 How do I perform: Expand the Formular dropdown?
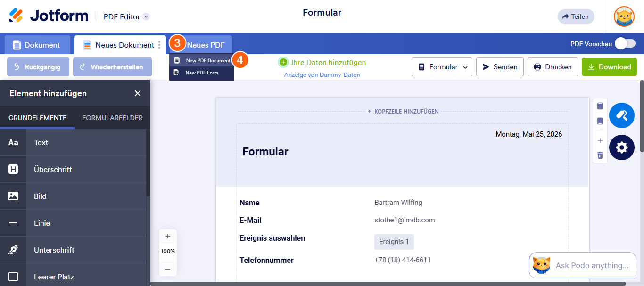coord(442,67)
